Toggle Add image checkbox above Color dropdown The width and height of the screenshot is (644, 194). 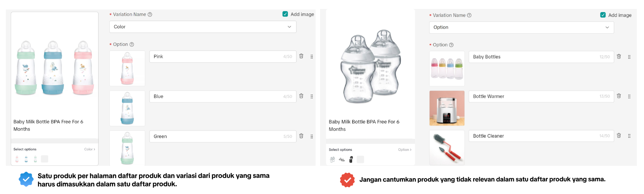point(285,14)
